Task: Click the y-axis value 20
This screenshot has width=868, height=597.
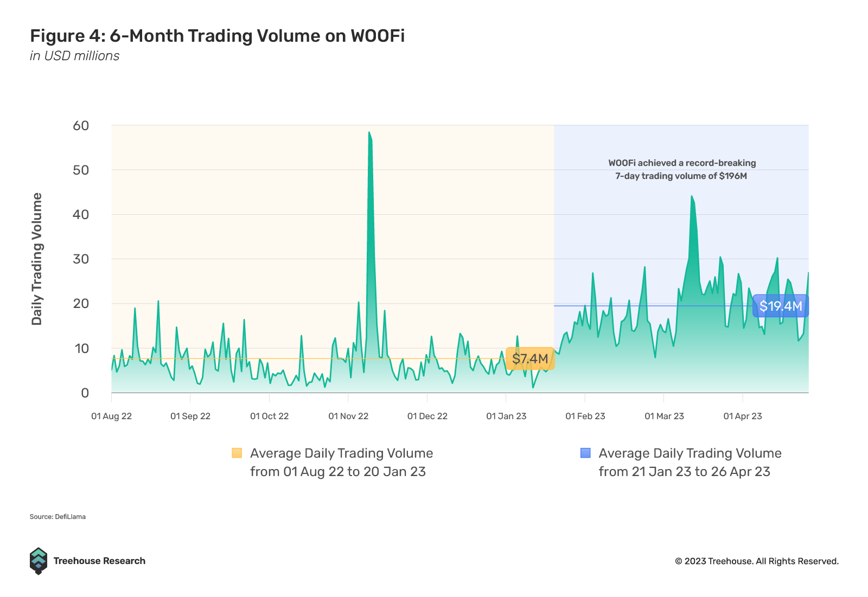Action: pos(81,304)
